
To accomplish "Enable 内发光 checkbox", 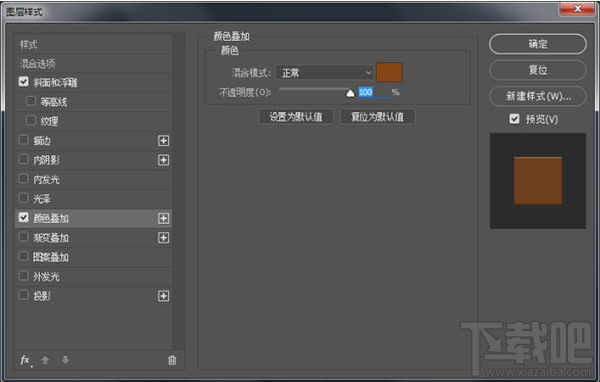I will 23,179.
